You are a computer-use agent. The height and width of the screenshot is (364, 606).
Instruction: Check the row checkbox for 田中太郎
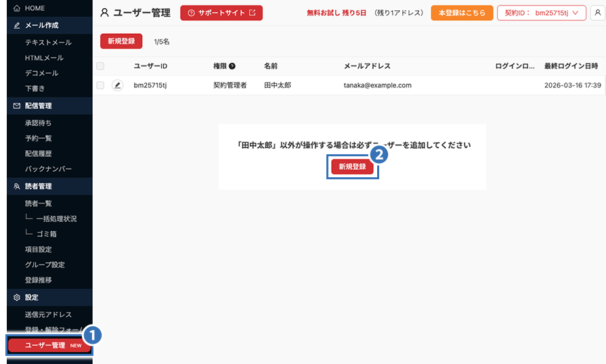tap(100, 85)
